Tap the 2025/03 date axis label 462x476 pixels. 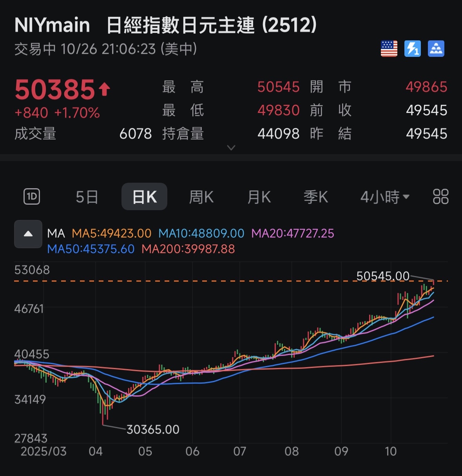(43, 451)
